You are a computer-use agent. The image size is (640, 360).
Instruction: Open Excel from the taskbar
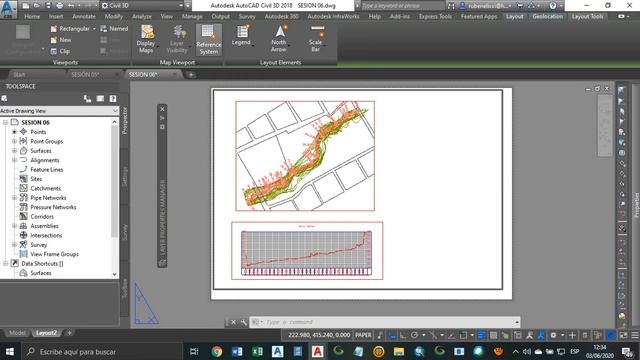click(257, 351)
